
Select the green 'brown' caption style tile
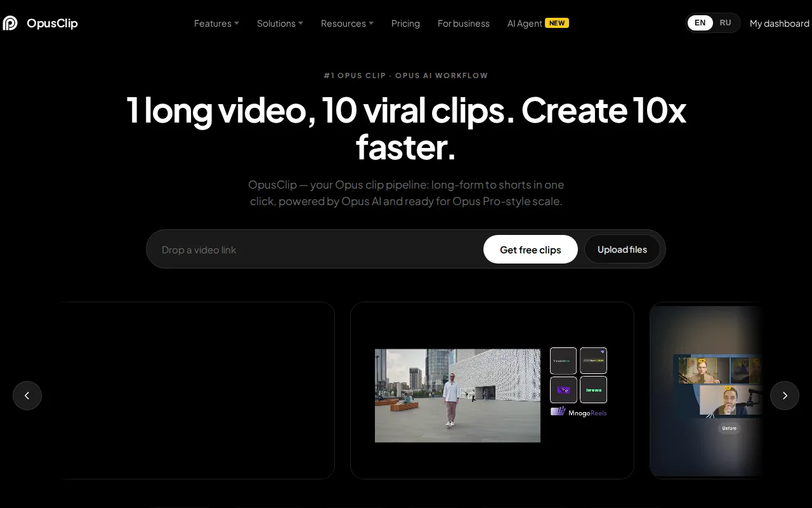[593, 390]
